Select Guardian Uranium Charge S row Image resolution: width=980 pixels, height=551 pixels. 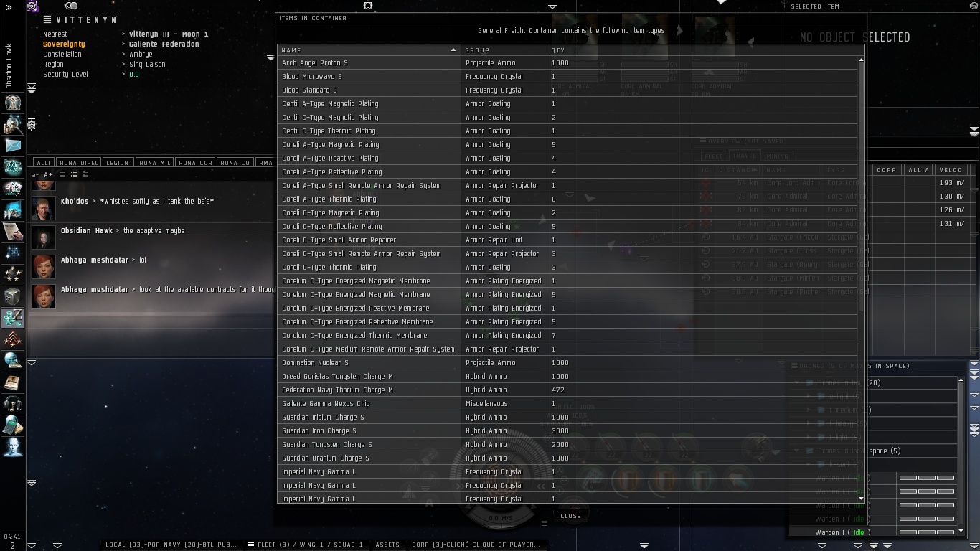point(567,458)
